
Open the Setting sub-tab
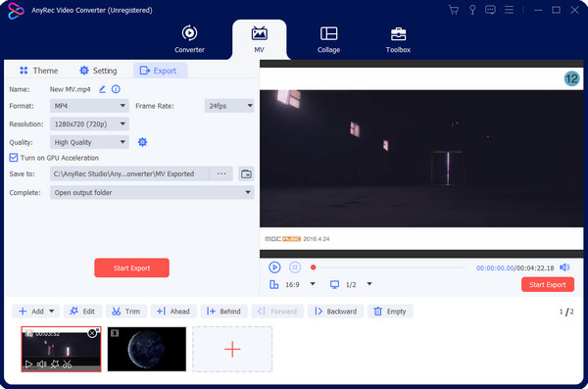[x=98, y=71]
